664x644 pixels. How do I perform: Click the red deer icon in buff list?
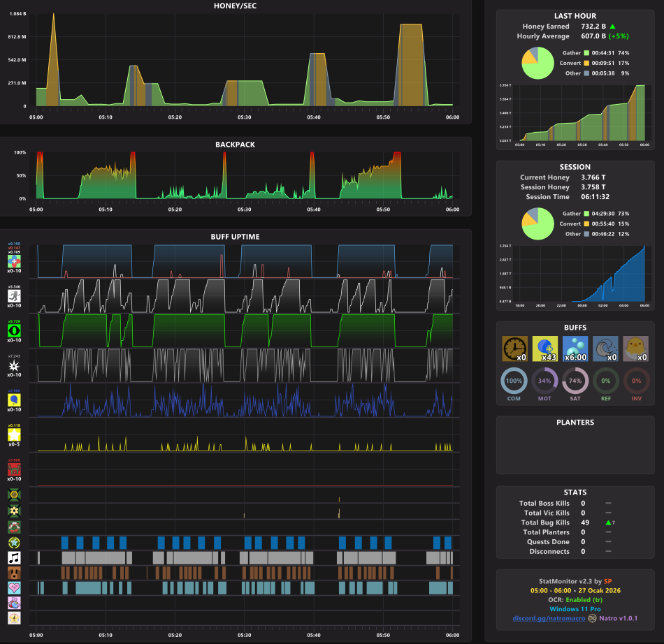[x=14, y=469]
